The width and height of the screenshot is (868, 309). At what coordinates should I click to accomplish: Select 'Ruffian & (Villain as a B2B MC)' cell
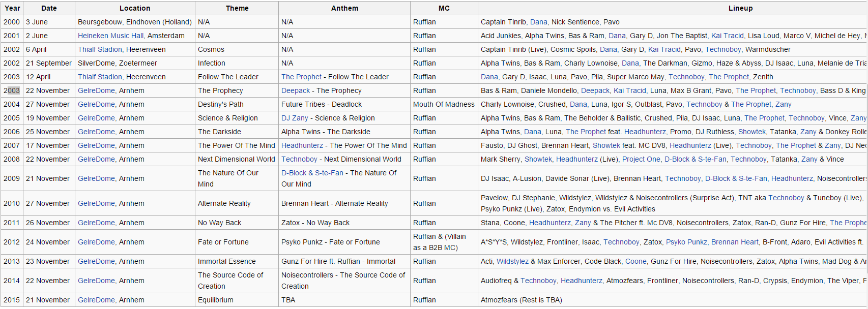444,242
